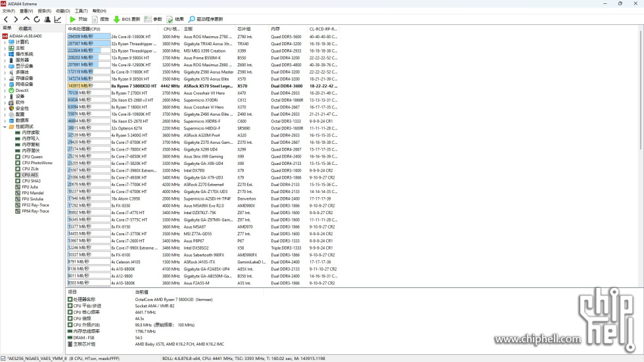Sort by the 芯片组 column header

click(x=252, y=29)
